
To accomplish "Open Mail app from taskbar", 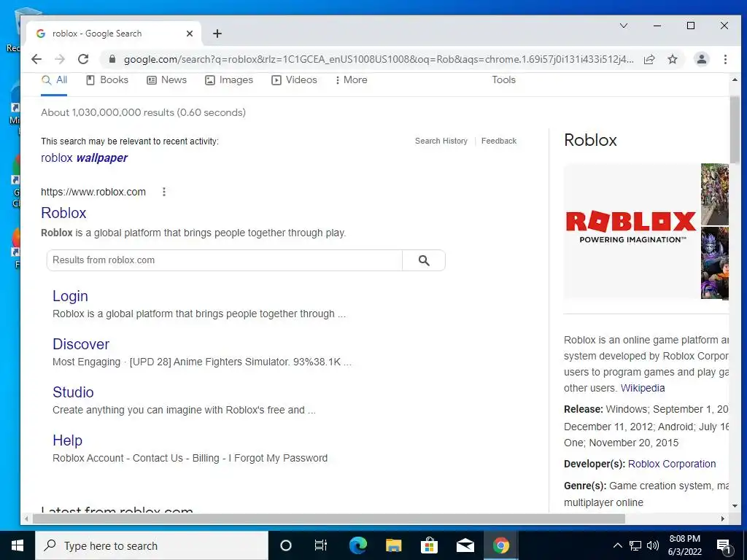I will pos(465,545).
